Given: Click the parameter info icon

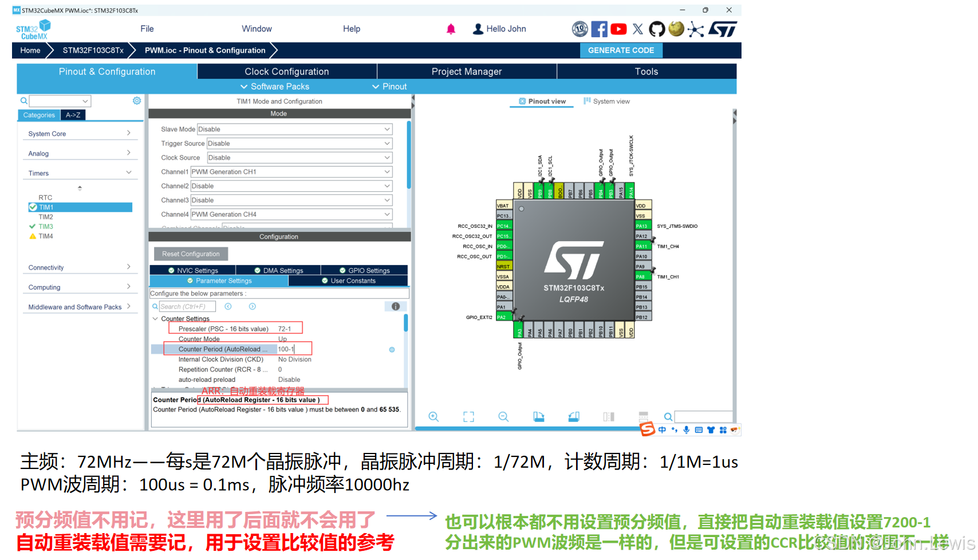Looking at the screenshot, I should pyautogui.click(x=396, y=306).
